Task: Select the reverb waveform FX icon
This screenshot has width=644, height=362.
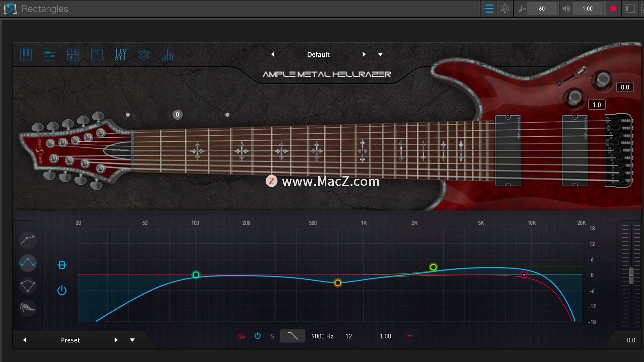Action: 28,308
